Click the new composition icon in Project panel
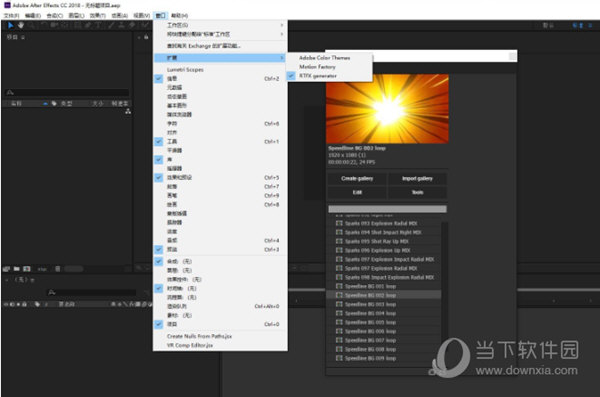 27,269
